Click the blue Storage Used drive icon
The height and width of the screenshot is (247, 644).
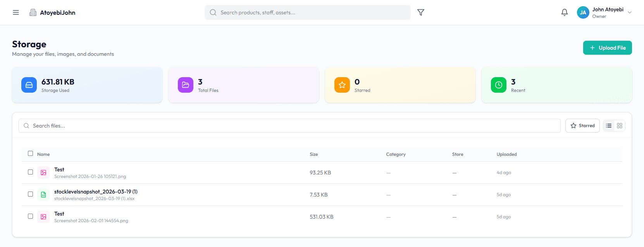coord(29,85)
